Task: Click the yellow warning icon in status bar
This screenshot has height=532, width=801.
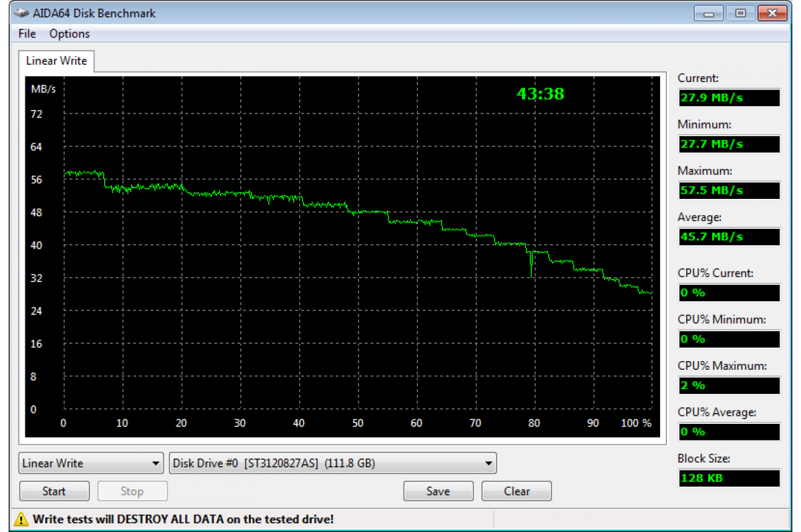Action: click(x=23, y=519)
